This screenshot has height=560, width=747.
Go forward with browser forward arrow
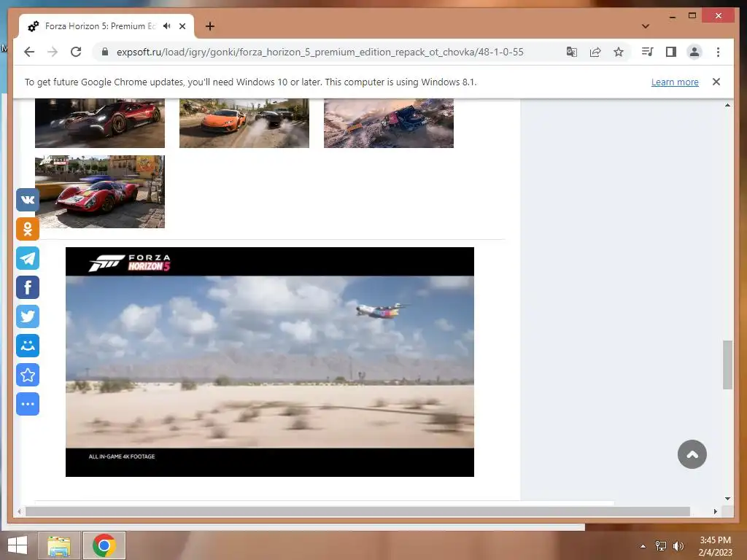[x=53, y=52]
